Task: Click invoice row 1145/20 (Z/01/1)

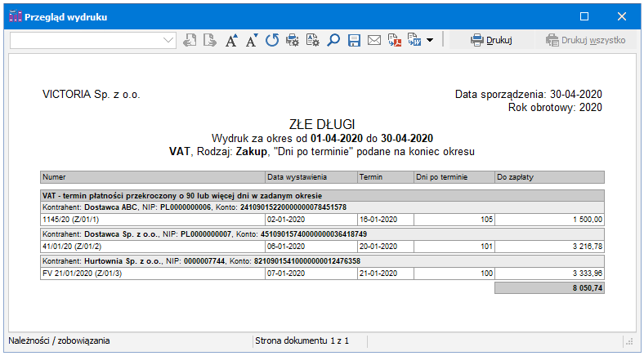Action: 152,219
